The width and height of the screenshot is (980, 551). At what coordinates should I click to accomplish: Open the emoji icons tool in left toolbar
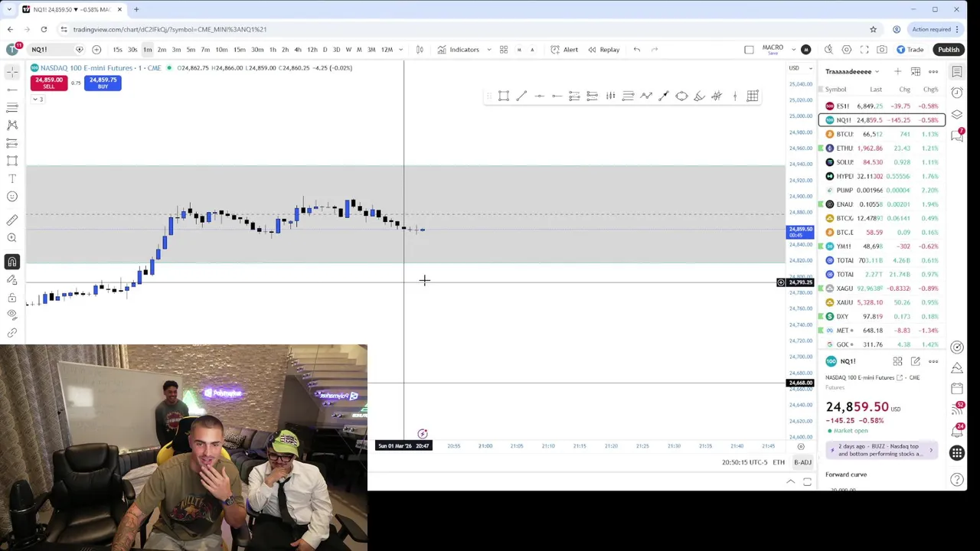(12, 197)
